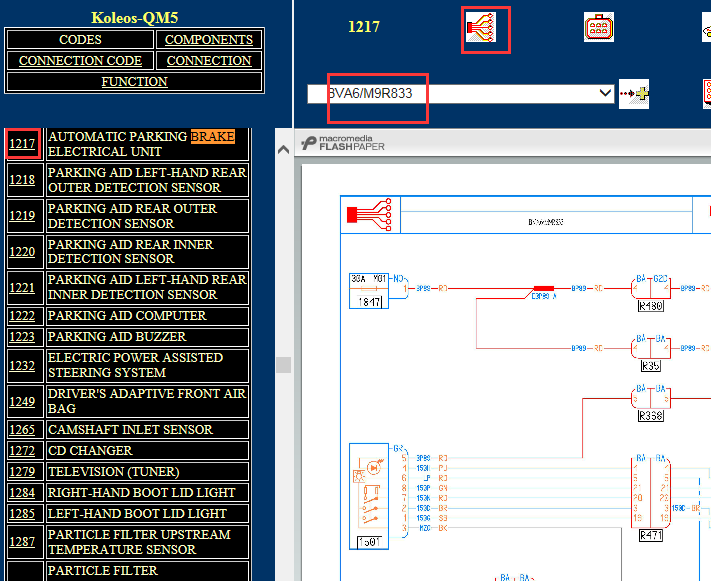Image resolution: width=711 pixels, height=581 pixels.
Task: Click the R480 connector label in diagram
Action: click(x=651, y=306)
